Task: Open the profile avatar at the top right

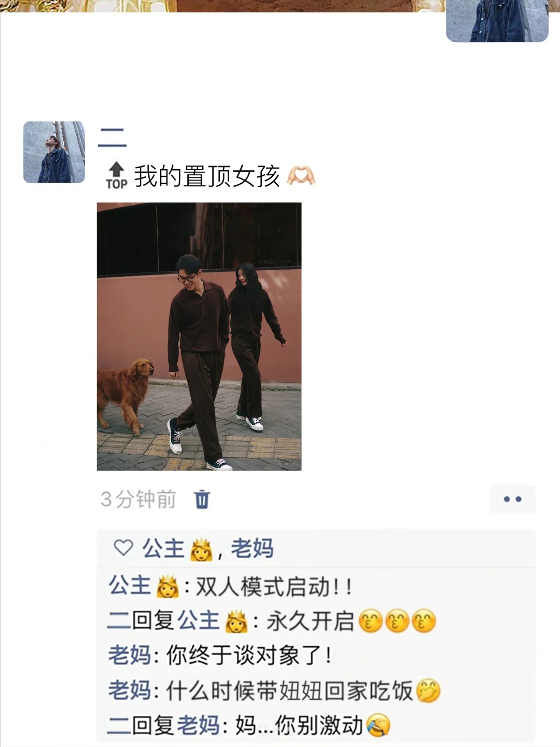Action: pos(497,21)
